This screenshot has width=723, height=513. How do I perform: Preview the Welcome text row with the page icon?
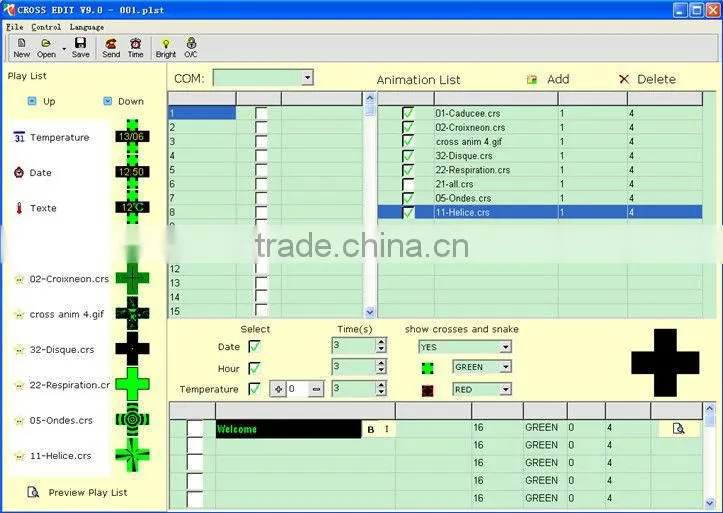click(678, 429)
